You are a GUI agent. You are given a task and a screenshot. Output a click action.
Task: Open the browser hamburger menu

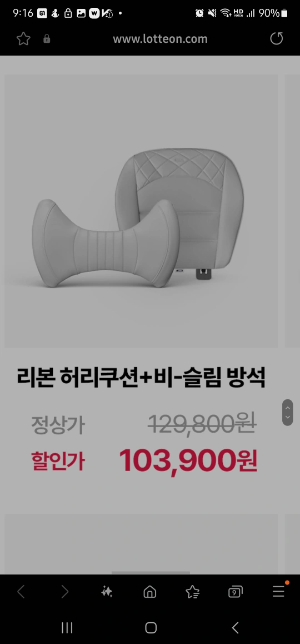point(279,591)
